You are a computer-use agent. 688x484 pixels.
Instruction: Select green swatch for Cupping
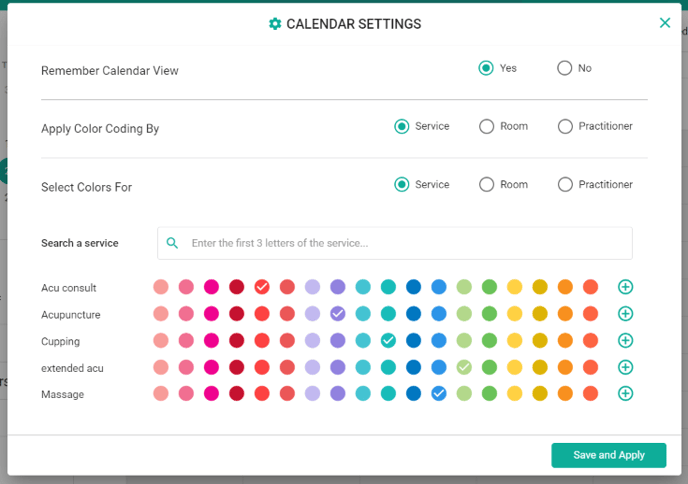pos(489,341)
